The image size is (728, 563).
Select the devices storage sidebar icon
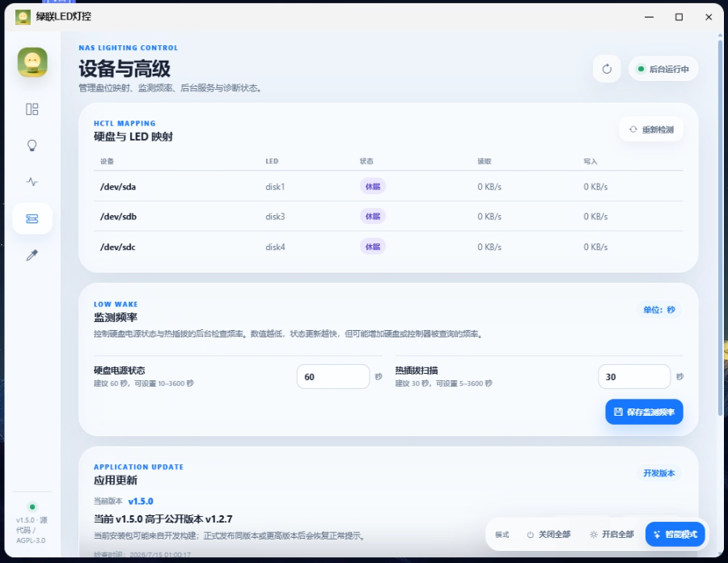click(x=32, y=218)
